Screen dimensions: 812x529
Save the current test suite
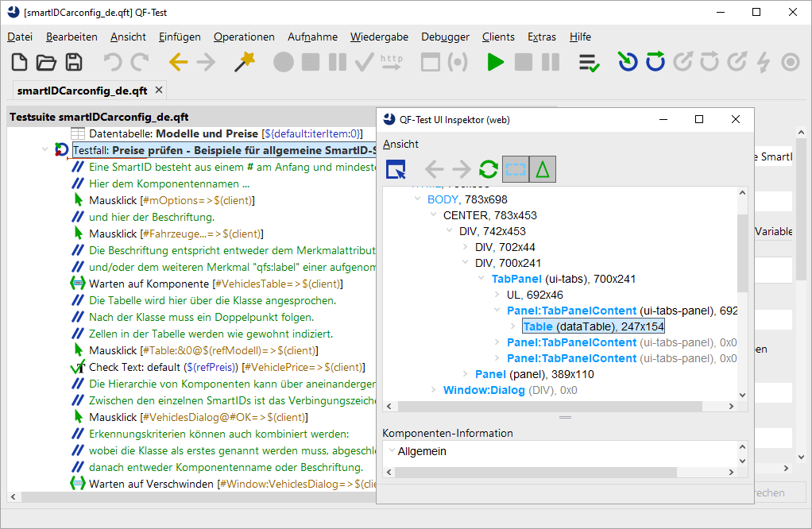pyautogui.click(x=74, y=62)
